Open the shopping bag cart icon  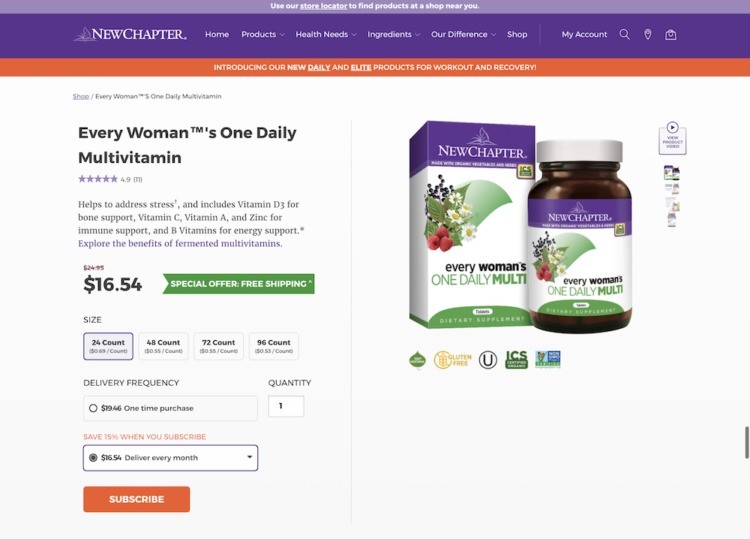pos(671,34)
